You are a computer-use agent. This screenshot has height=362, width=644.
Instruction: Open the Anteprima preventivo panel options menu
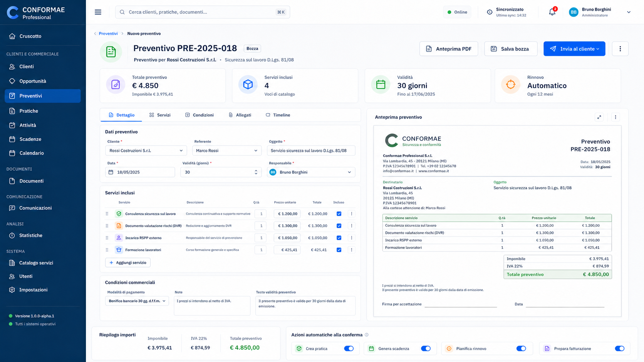point(615,117)
